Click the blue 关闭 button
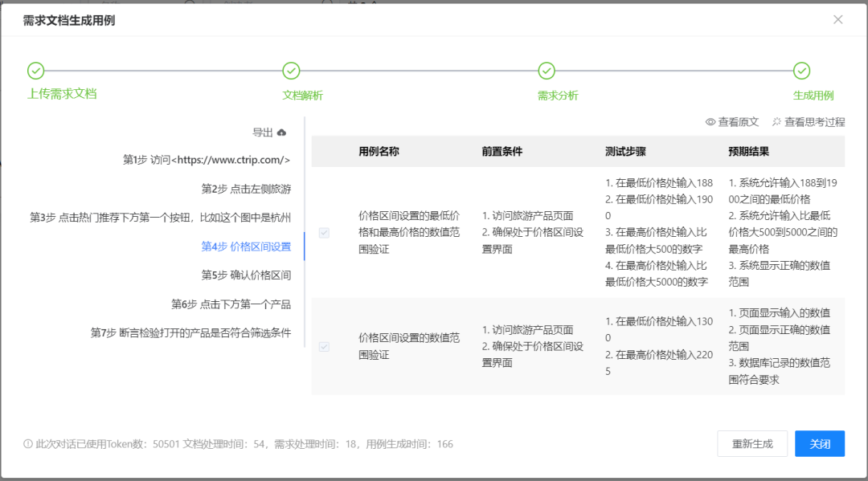This screenshot has width=868, height=481. click(819, 443)
